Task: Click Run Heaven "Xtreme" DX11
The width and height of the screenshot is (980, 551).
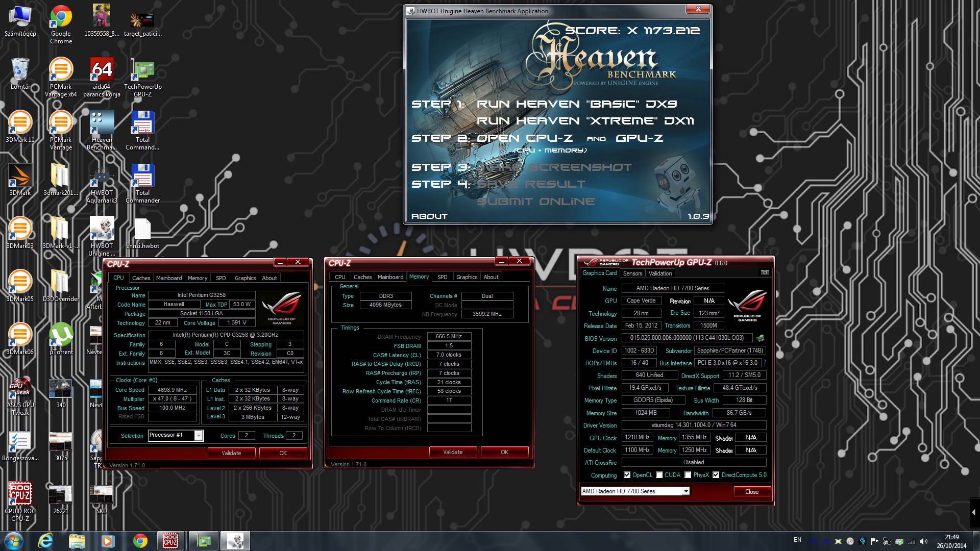Action: pyautogui.click(x=585, y=121)
